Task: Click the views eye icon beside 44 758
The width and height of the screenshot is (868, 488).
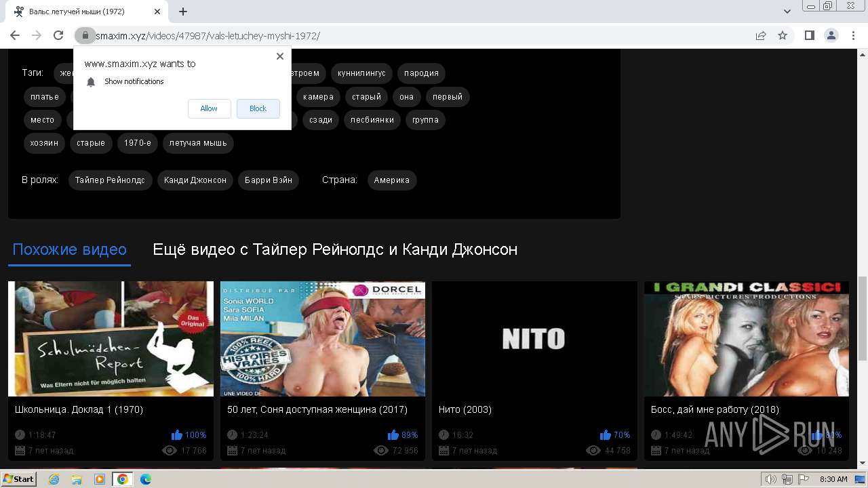Action: tap(593, 451)
